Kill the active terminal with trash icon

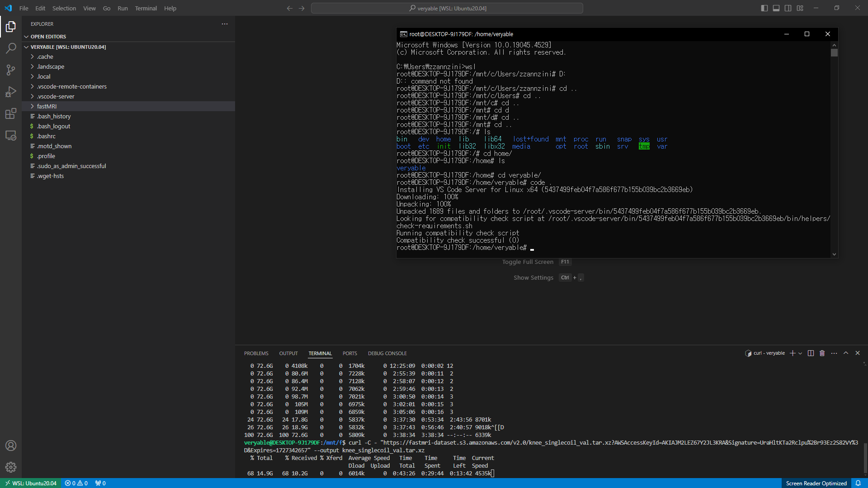coord(822,353)
